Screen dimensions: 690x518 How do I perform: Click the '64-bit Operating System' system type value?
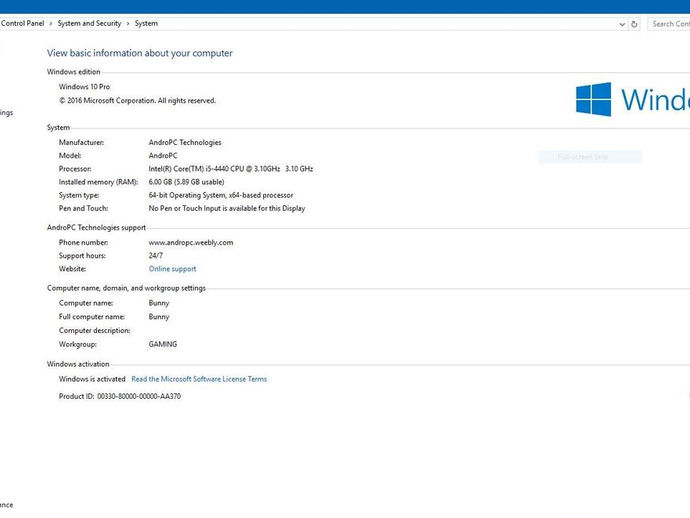coord(220,195)
